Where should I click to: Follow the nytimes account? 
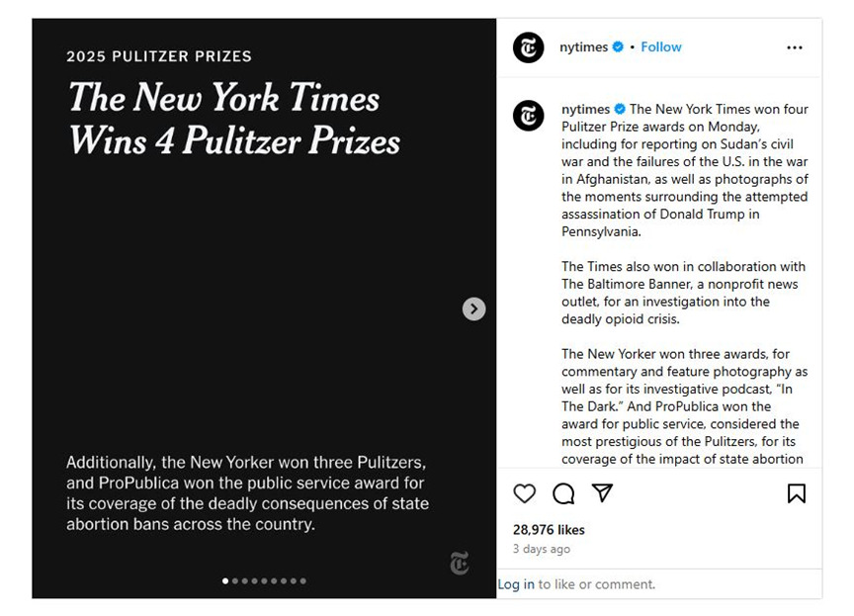660,46
